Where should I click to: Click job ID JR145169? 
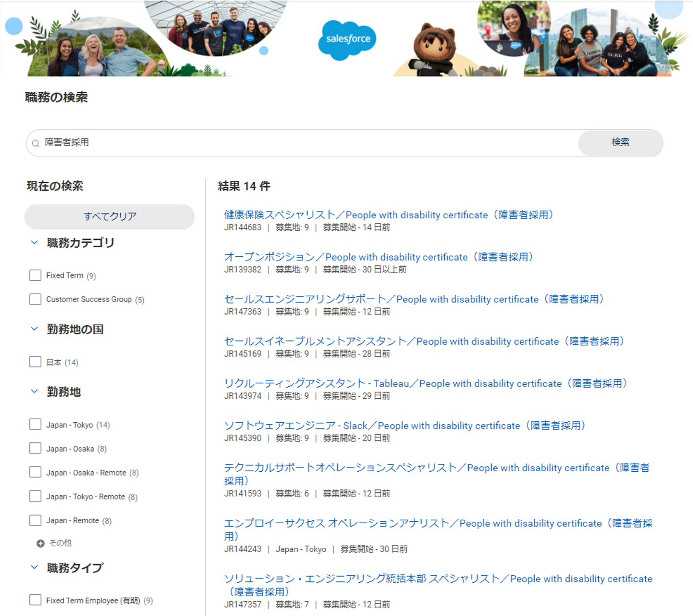[x=243, y=354]
